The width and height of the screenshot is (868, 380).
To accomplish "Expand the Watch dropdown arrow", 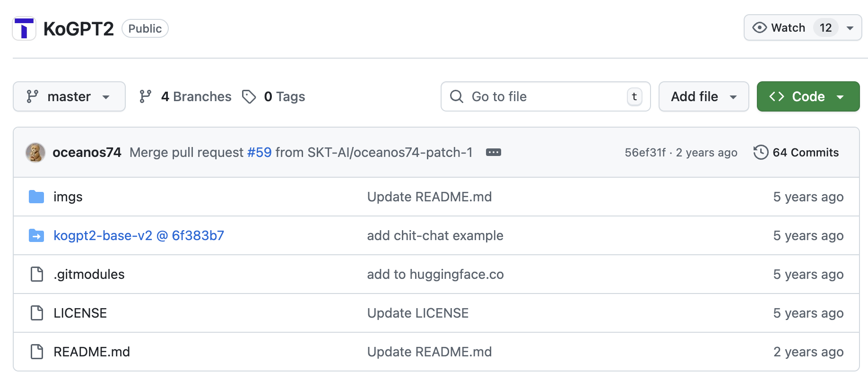I will [850, 28].
